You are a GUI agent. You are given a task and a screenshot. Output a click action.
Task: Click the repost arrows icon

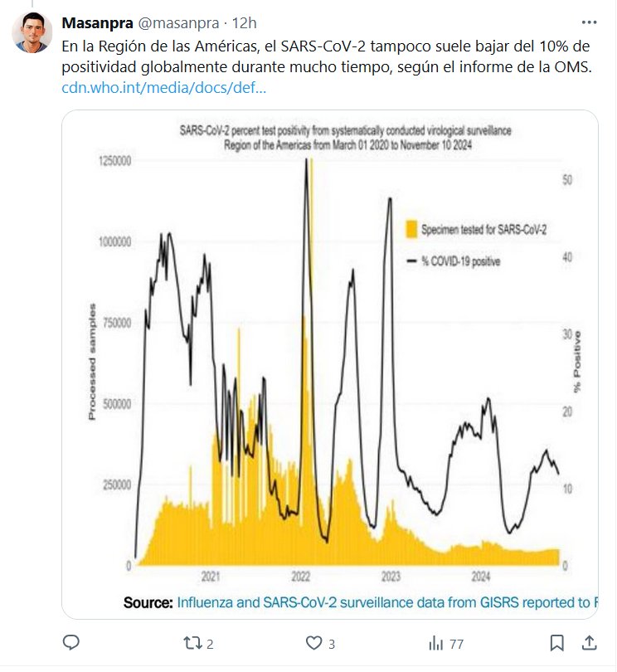tap(192, 643)
